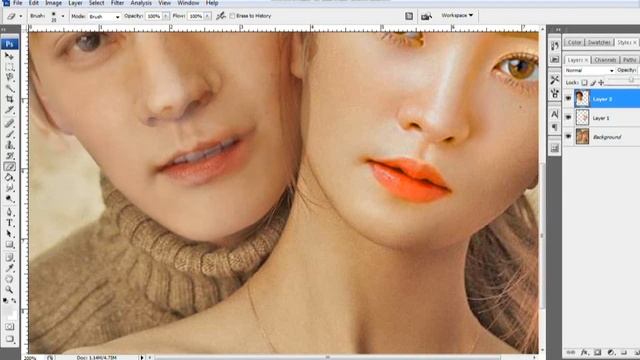Select the Healing Brush tool
Image resolution: width=640 pixels, height=360 pixels.
tap(9, 123)
